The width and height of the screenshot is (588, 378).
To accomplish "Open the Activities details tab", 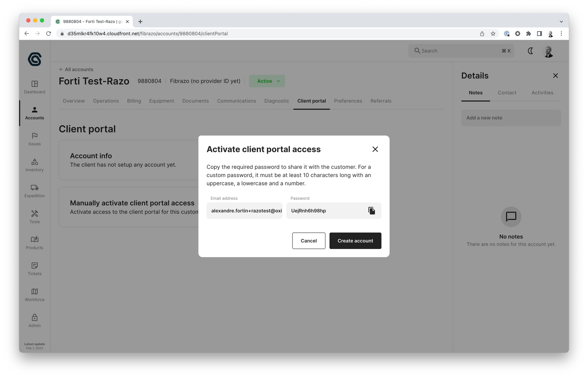I will click(542, 93).
